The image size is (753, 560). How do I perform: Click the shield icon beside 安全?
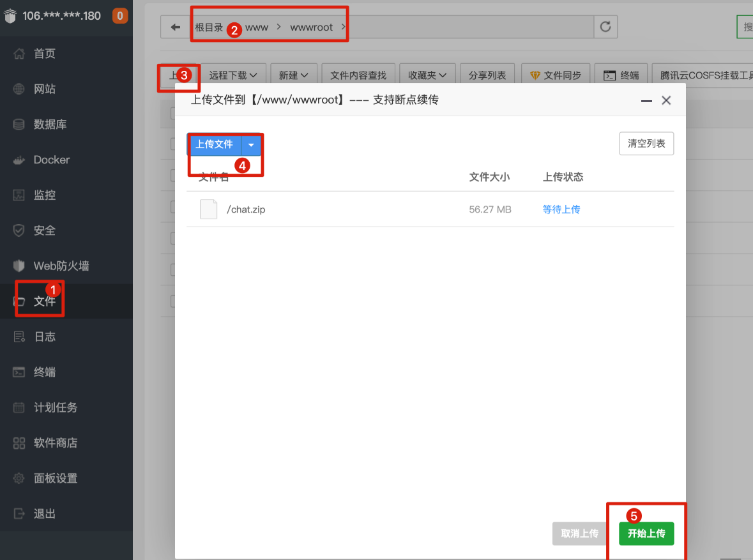tap(19, 231)
